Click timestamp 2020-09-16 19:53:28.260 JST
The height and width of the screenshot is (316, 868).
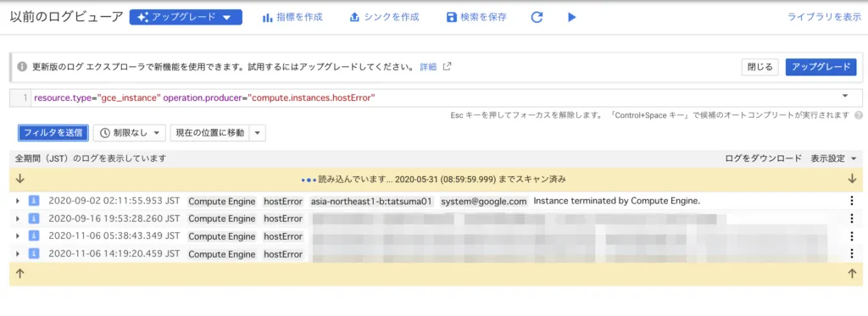pos(114,219)
